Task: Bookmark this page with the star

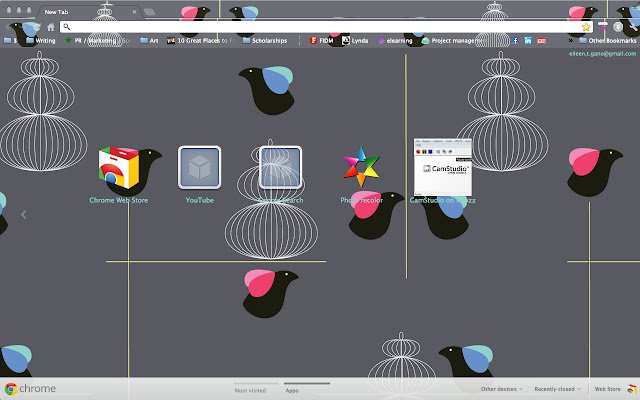Action: click(x=586, y=27)
